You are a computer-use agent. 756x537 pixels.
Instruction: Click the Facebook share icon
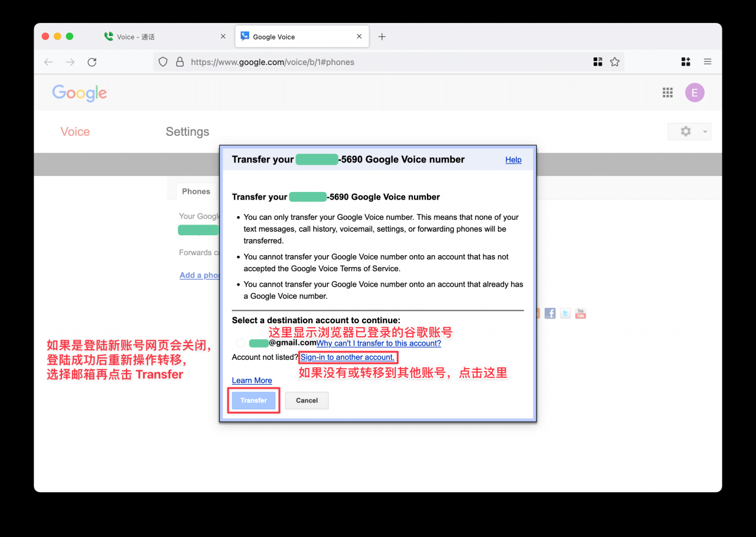point(550,313)
